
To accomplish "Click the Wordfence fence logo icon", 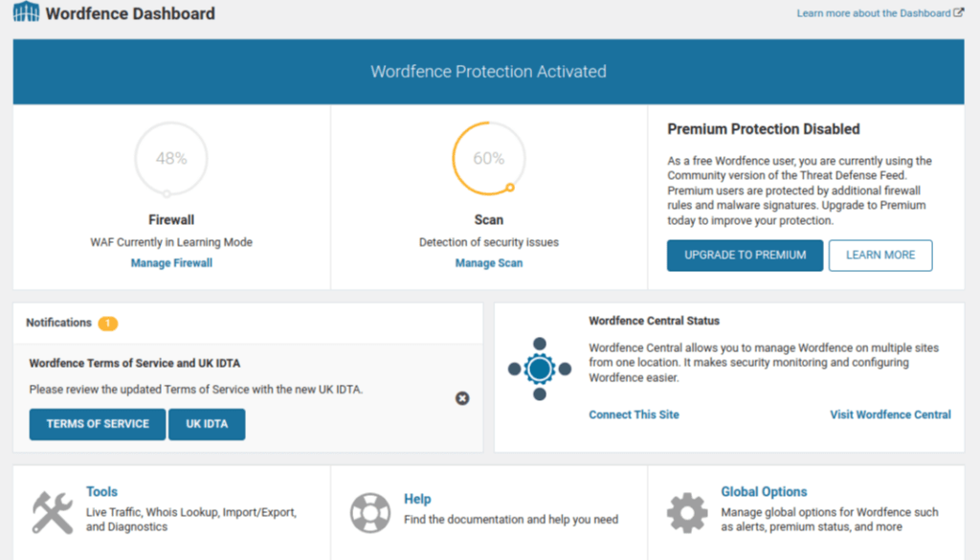I will (26, 11).
